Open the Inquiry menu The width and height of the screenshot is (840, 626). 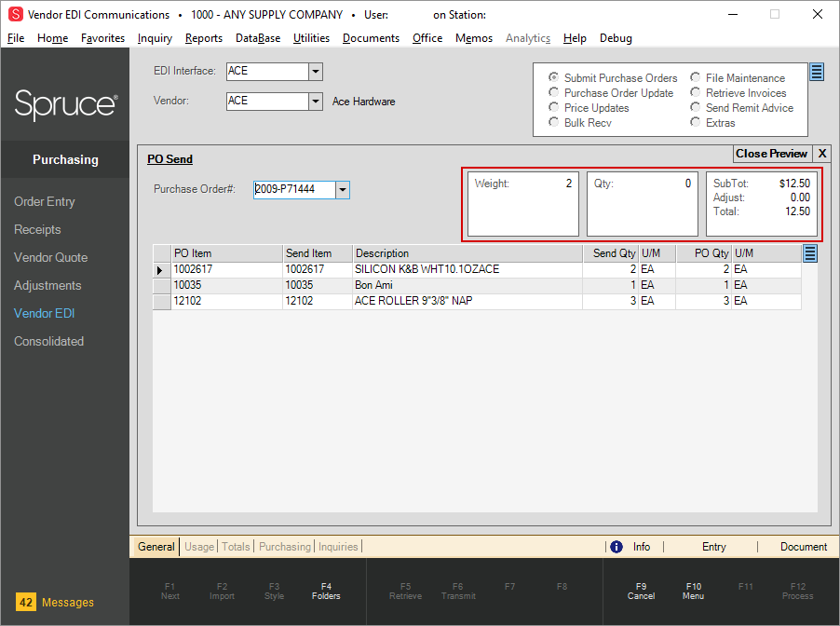click(155, 38)
